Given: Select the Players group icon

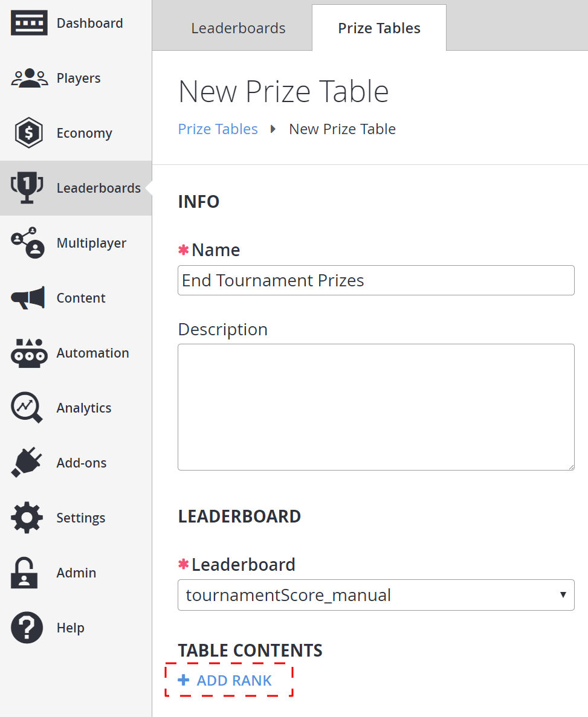Looking at the screenshot, I should click(29, 78).
